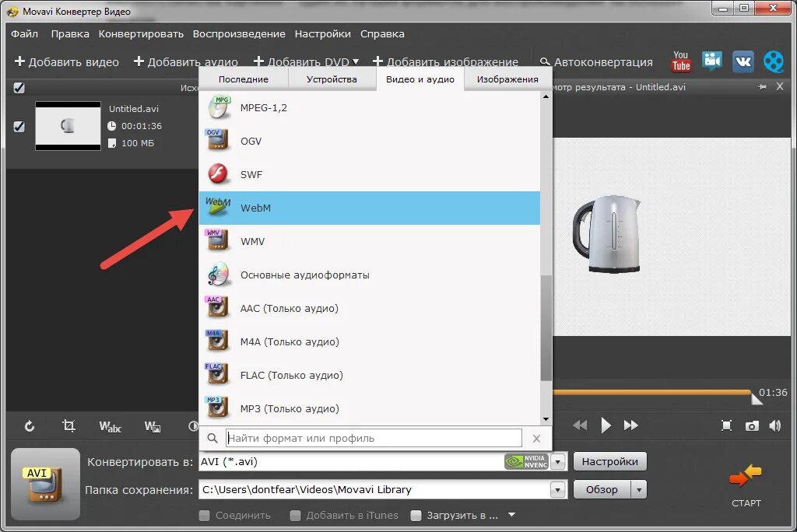Select FLAC audio only format
The width and height of the screenshot is (797, 532).
coord(370,376)
